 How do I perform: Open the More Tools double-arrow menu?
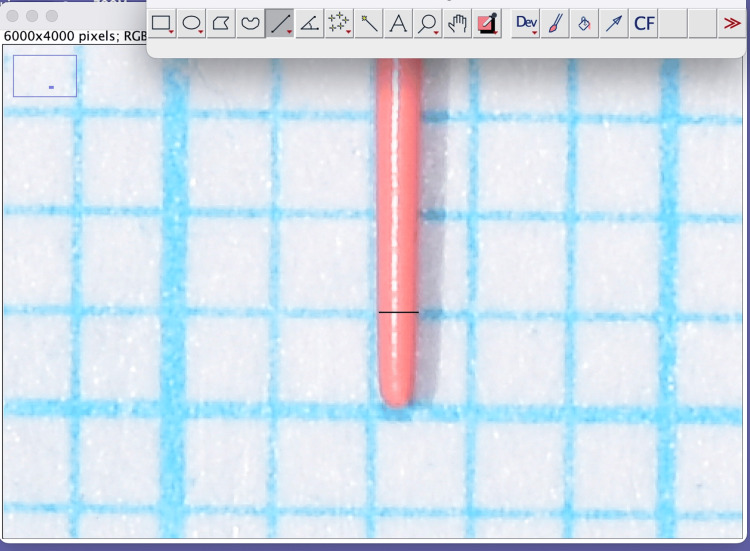732,23
